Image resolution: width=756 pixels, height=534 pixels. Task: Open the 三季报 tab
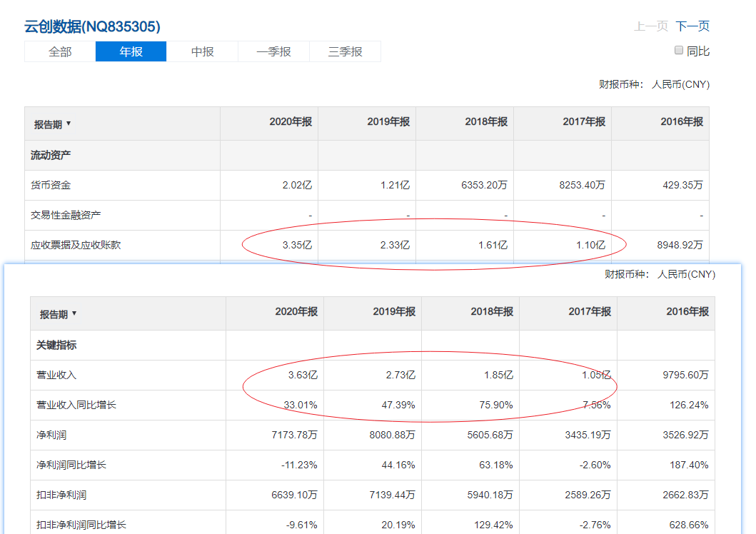[x=346, y=51]
